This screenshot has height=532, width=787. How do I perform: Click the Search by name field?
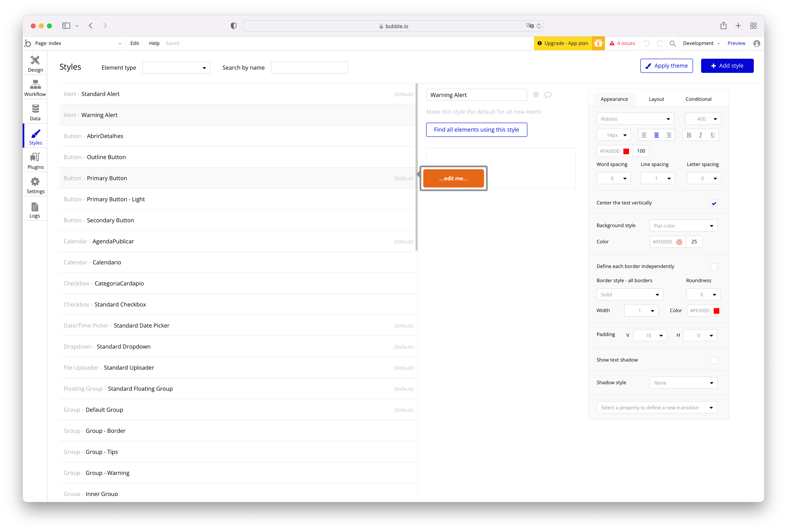pos(309,68)
